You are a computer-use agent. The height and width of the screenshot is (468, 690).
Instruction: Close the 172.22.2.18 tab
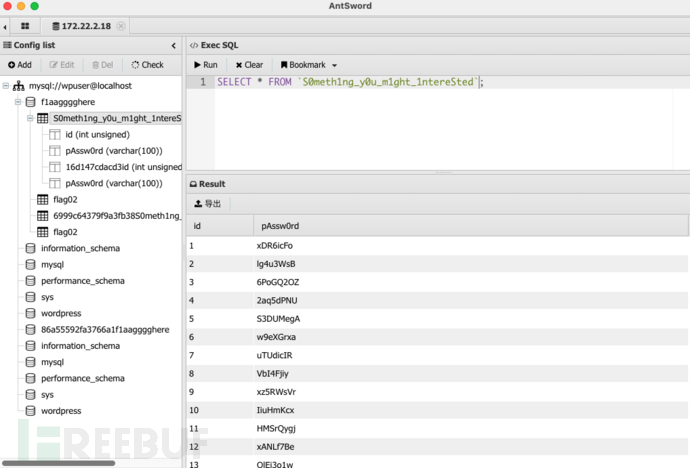tap(121, 25)
